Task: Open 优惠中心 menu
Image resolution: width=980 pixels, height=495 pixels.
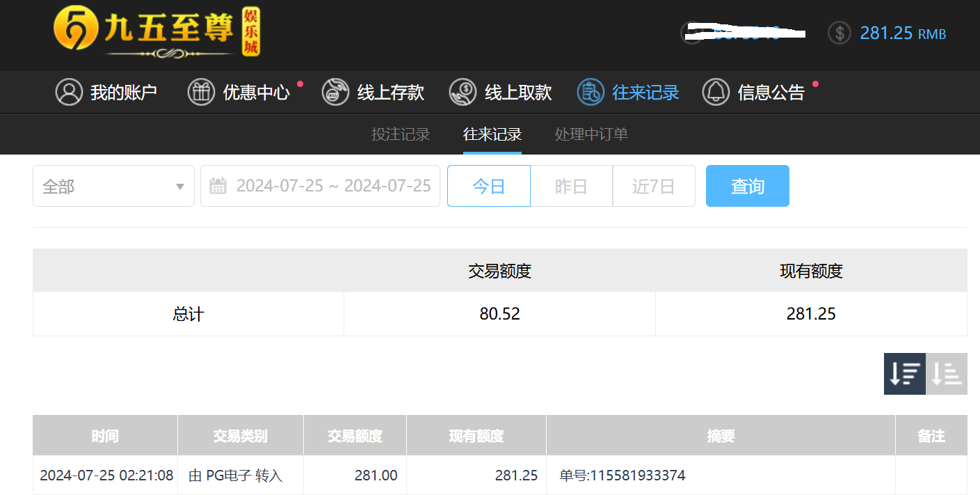Action: tap(239, 92)
